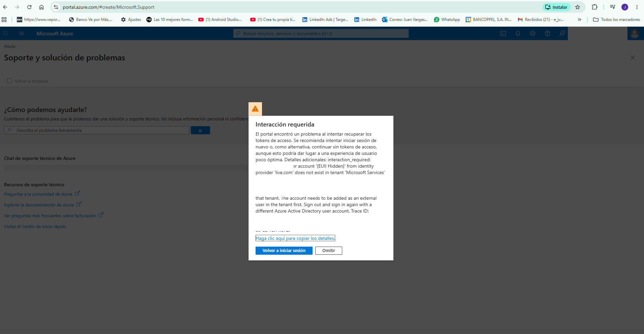644x334 pixels.
Task: Open Azure help question mark icon
Action: tap(548, 33)
